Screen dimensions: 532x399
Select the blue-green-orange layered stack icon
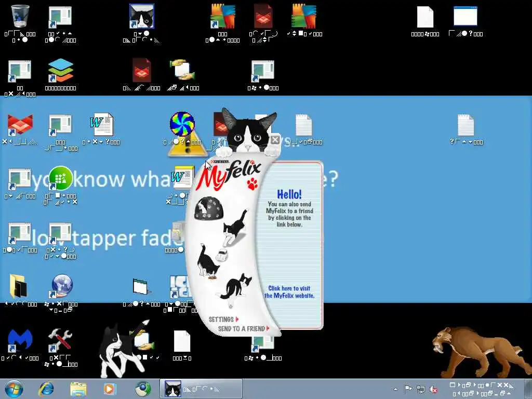60,70
